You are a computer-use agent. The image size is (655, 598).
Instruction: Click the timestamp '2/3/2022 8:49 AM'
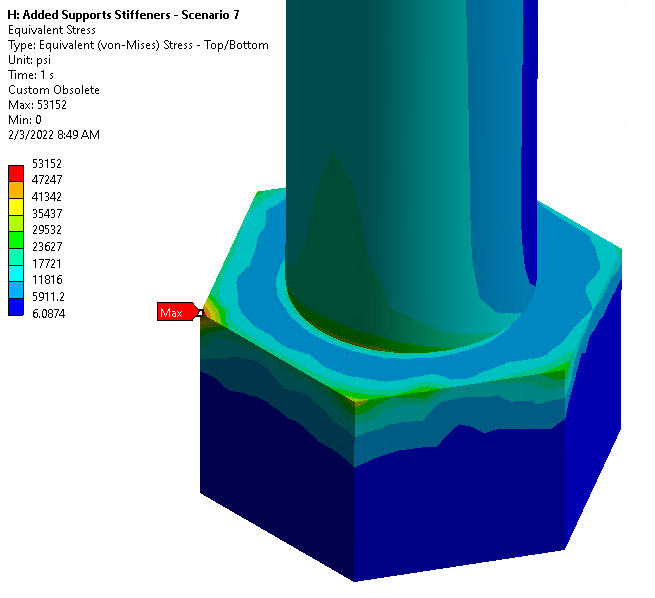(54, 135)
